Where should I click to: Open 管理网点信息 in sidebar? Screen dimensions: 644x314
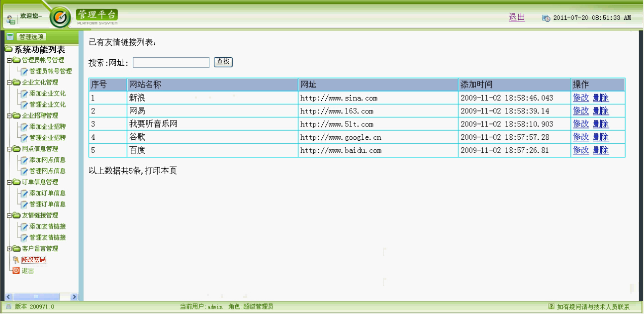(47, 171)
